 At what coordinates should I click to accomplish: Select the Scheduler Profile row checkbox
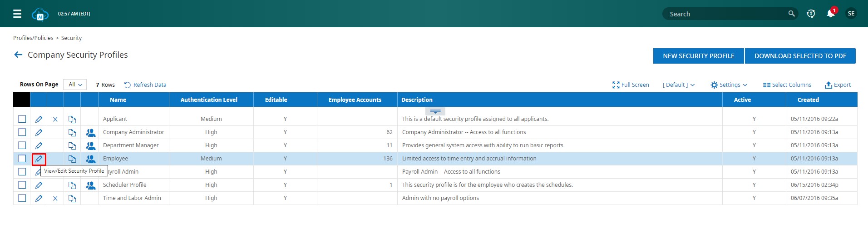22,185
